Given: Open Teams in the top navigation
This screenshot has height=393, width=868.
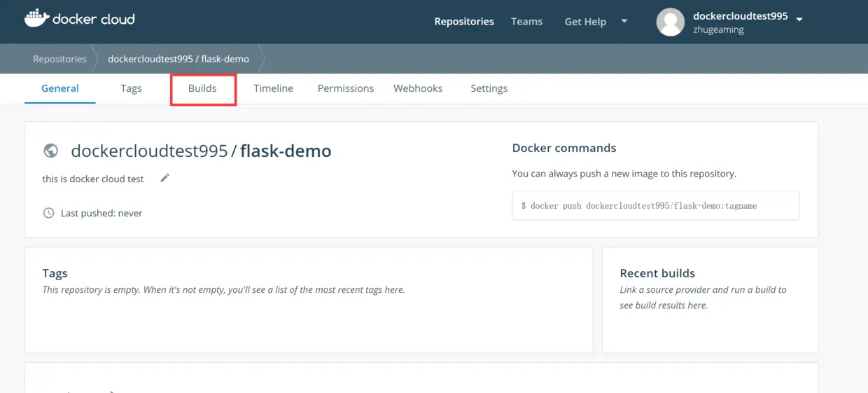Looking at the screenshot, I should pyautogui.click(x=526, y=22).
